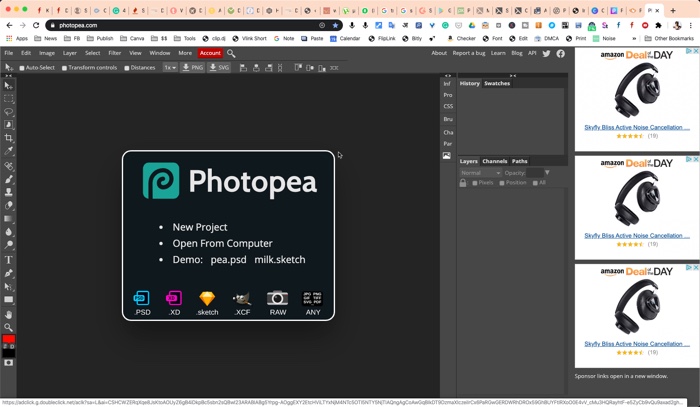
Task: Click the red foreground color swatch
Action: click(x=8, y=339)
